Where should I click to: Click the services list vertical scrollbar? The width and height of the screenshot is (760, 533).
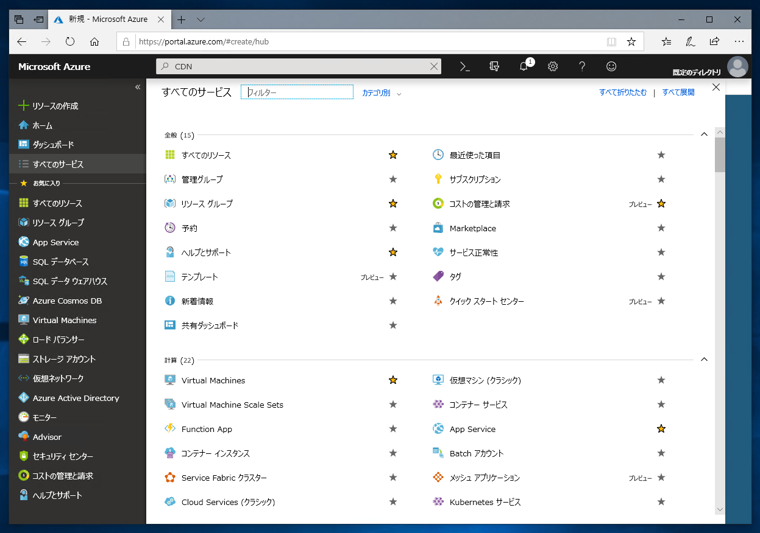click(x=720, y=155)
